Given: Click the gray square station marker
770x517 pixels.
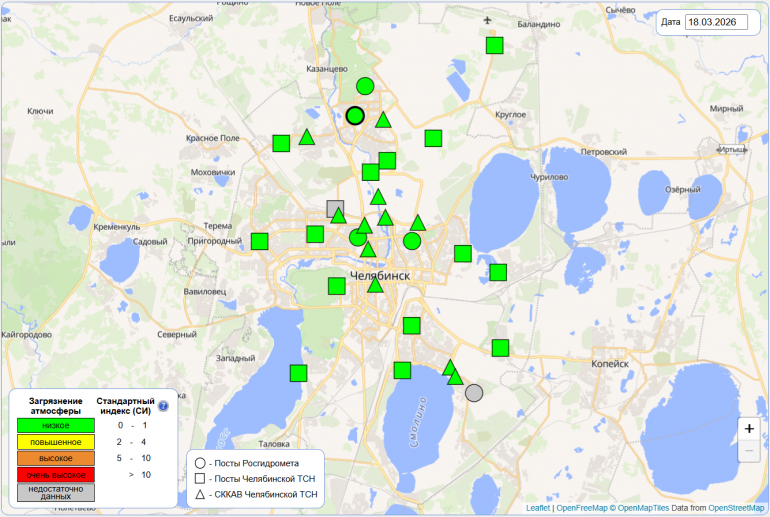Looking at the screenshot, I should pyautogui.click(x=335, y=208).
